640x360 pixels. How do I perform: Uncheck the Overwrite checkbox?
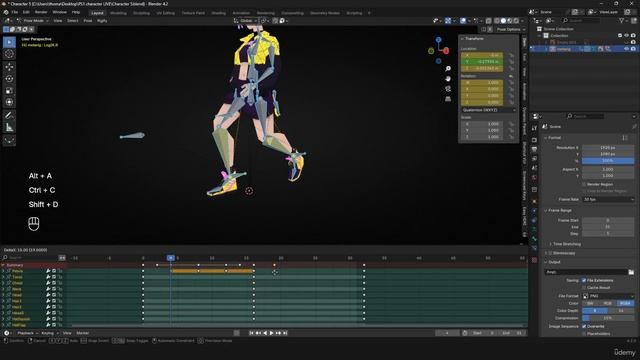[584, 327]
